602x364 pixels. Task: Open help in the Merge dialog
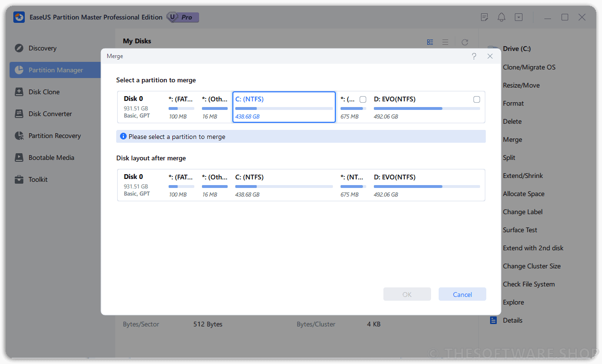pyautogui.click(x=474, y=56)
